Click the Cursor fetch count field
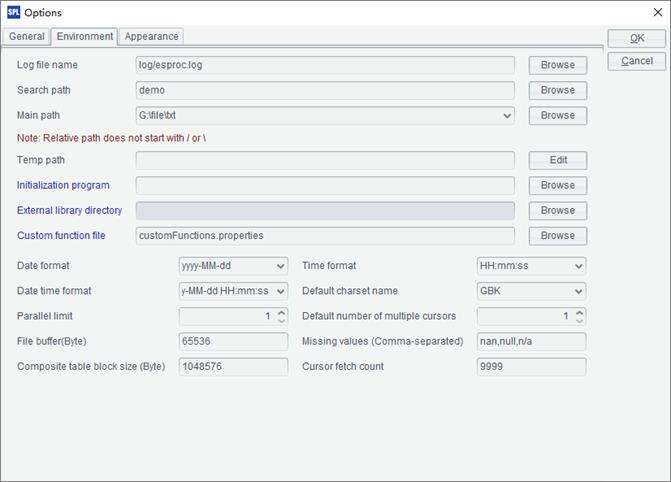671x482 pixels. pyautogui.click(x=531, y=367)
